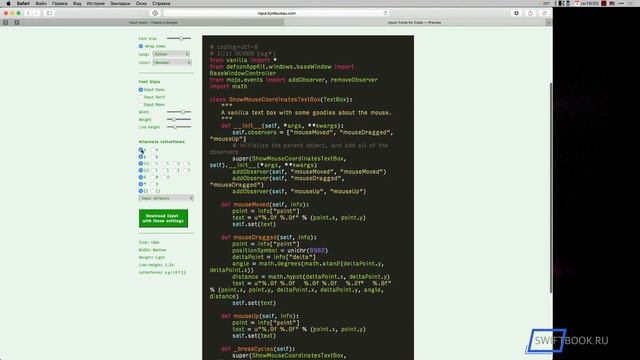Show all tabs overview
This screenshot has width=640, height=360.
pyautogui.click(x=544, y=13)
